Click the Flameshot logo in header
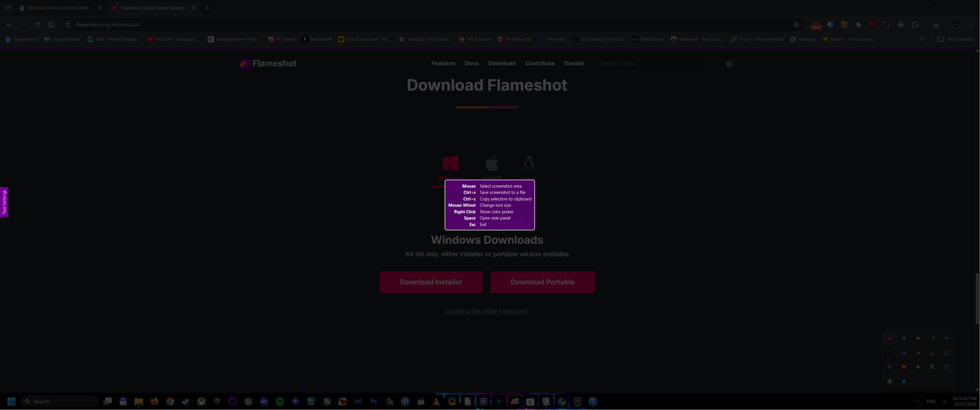Viewport: 980px width, 410px height. click(268, 63)
